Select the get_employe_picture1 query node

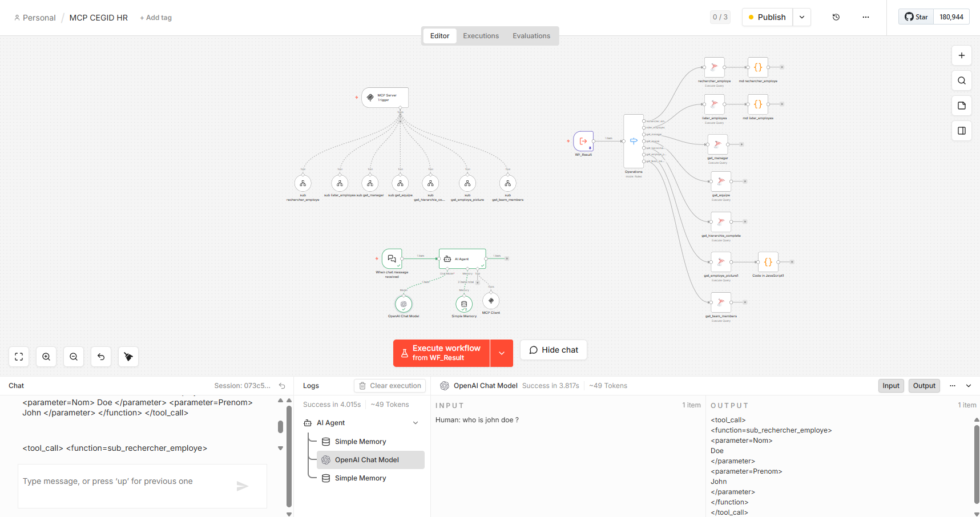(721, 262)
